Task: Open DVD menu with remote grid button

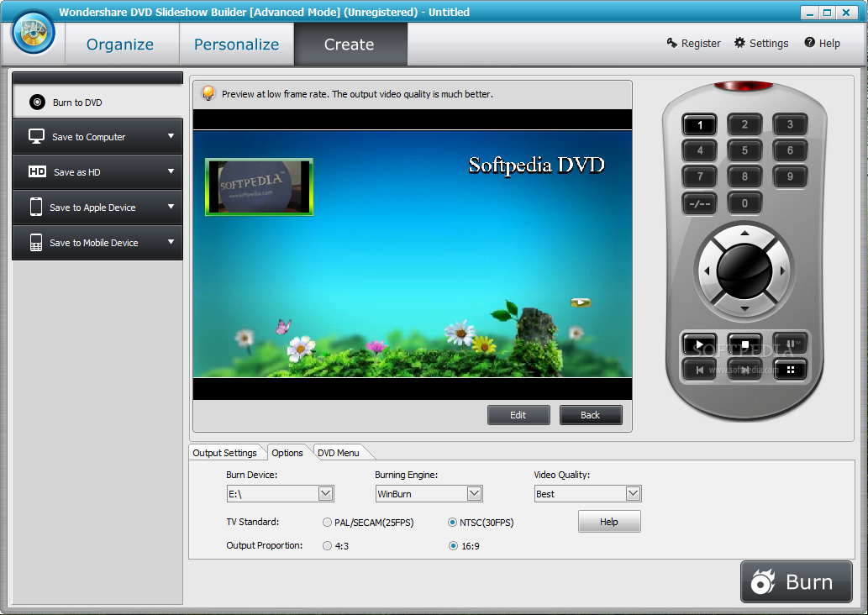Action: click(x=790, y=370)
